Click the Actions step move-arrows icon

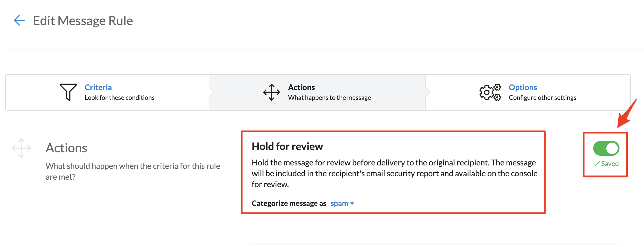272,92
